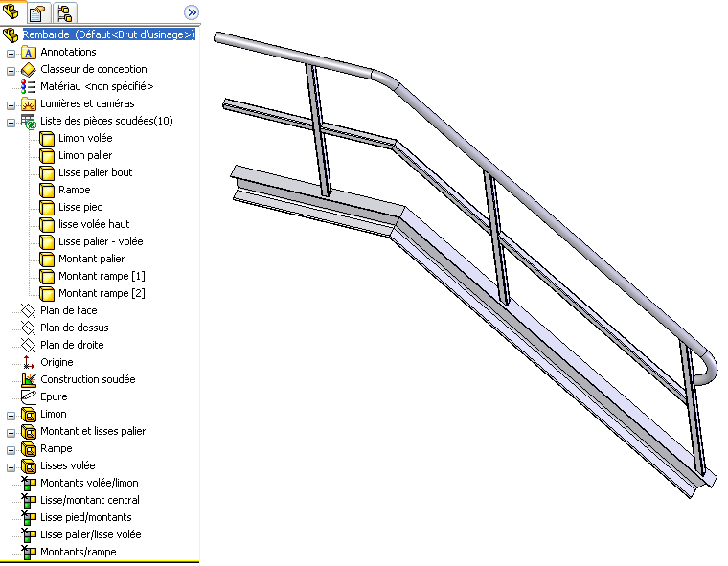The width and height of the screenshot is (728, 566).
Task: Click the Classeur de conception icon
Action: [x=29, y=70]
